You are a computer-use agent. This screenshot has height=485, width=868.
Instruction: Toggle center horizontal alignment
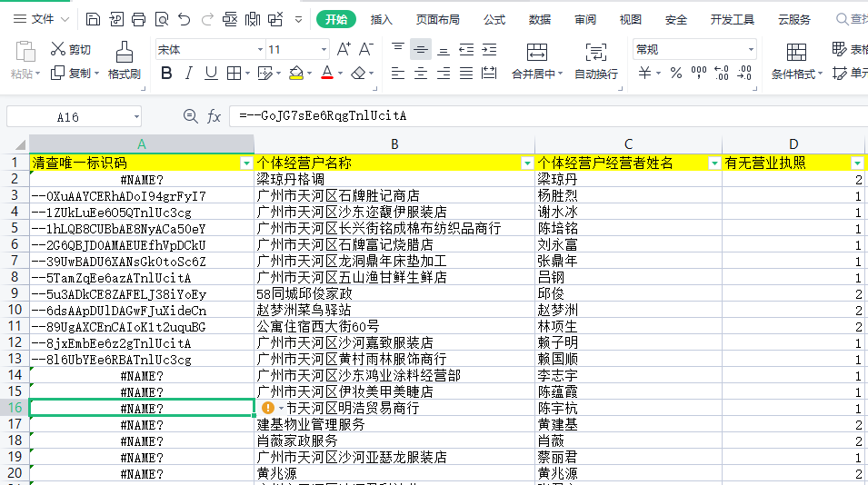click(421, 73)
